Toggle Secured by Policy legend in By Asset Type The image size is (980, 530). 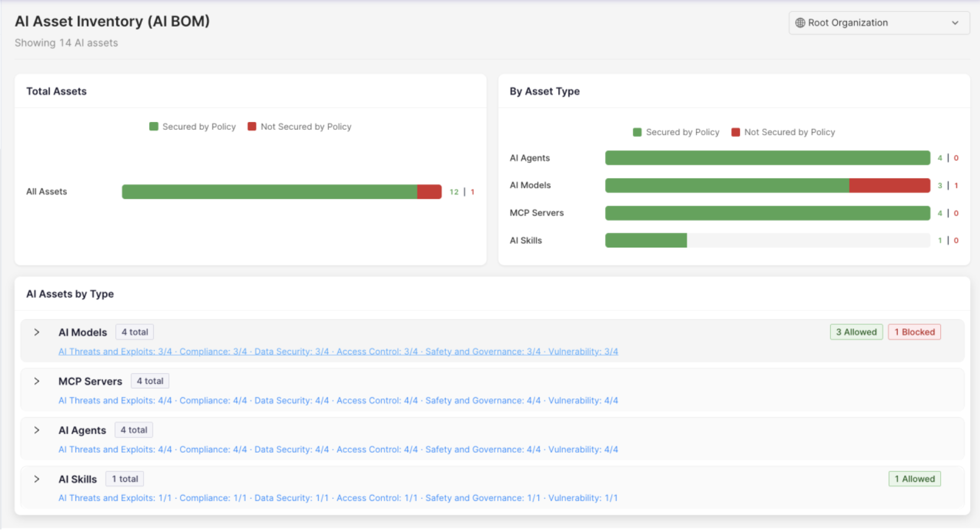coord(676,132)
